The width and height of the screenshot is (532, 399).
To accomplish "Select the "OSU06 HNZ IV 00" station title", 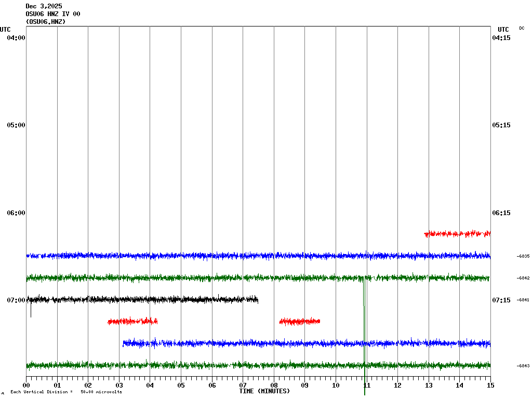I will [52, 14].
